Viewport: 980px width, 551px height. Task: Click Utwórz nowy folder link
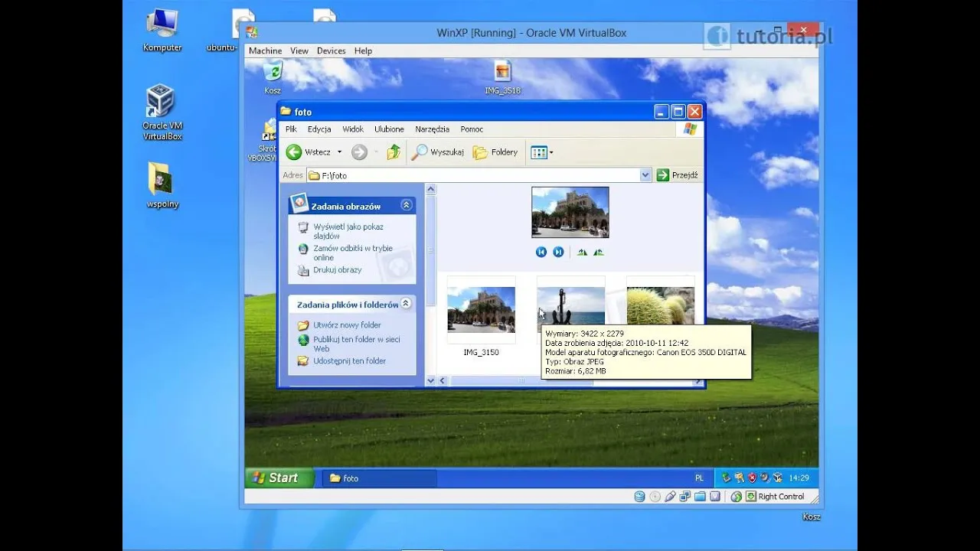(x=347, y=325)
